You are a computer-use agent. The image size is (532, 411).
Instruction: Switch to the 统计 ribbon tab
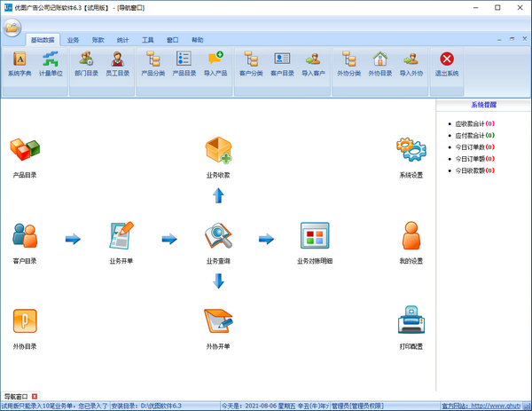pyautogui.click(x=122, y=40)
